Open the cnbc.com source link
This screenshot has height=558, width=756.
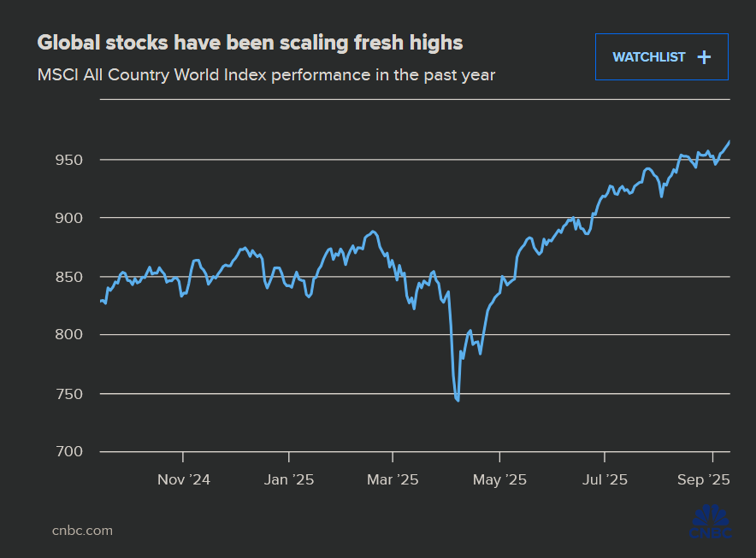(x=82, y=530)
